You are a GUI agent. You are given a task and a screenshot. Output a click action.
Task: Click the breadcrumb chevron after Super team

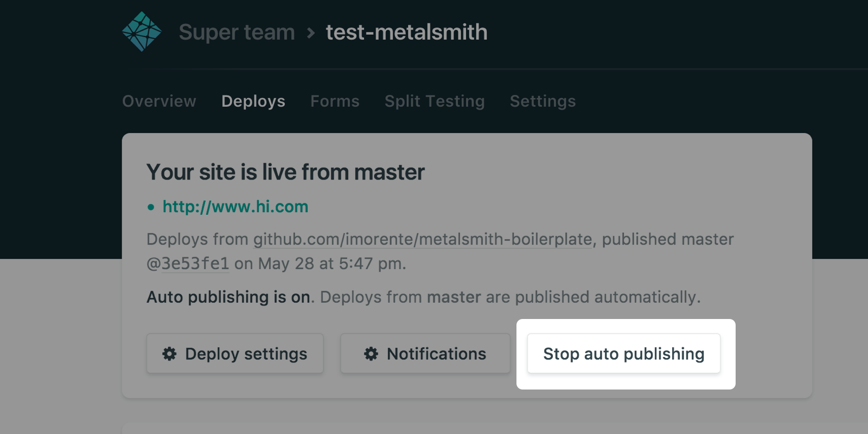310,33
